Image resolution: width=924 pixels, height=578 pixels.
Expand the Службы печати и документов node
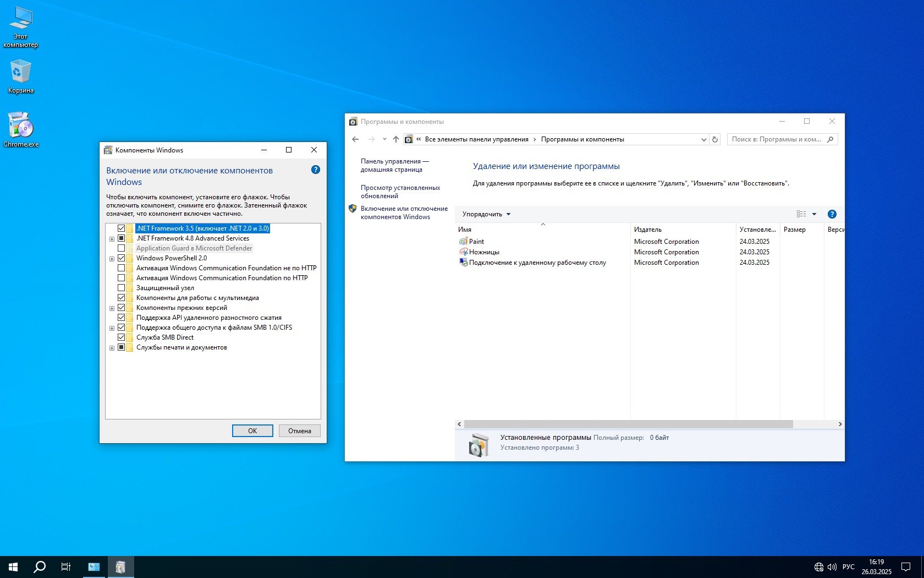coord(112,348)
